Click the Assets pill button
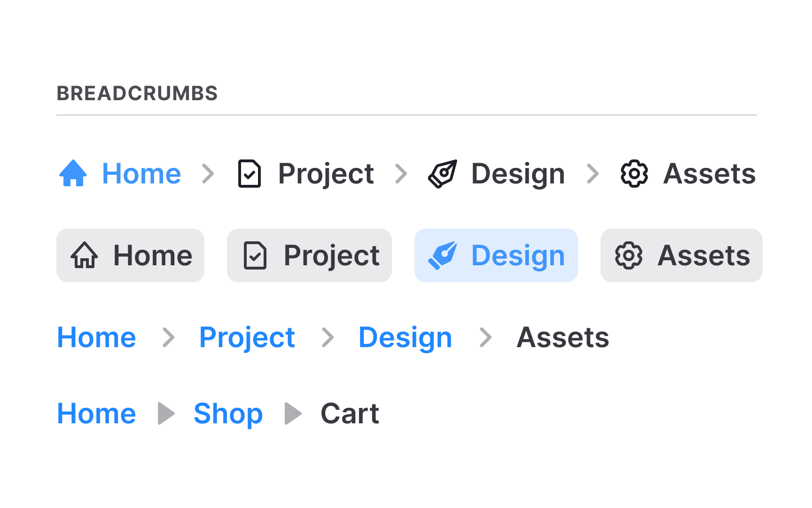812x508 pixels. point(681,255)
